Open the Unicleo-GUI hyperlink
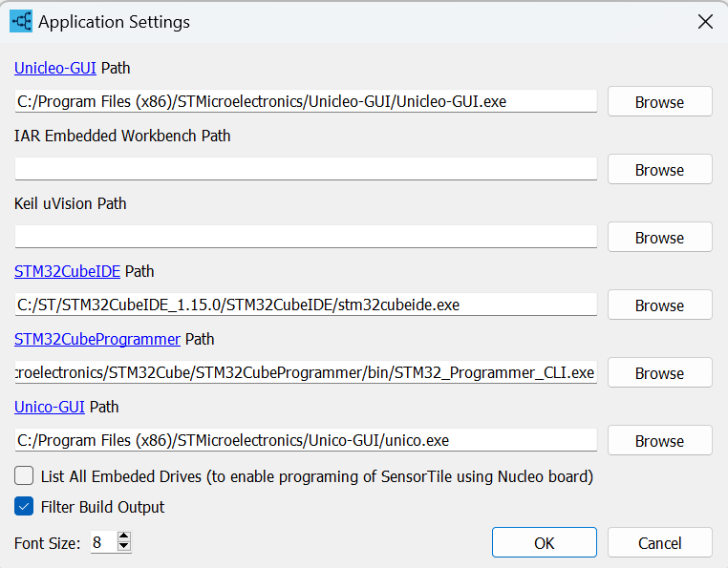The height and width of the screenshot is (568, 728). tap(55, 68)
